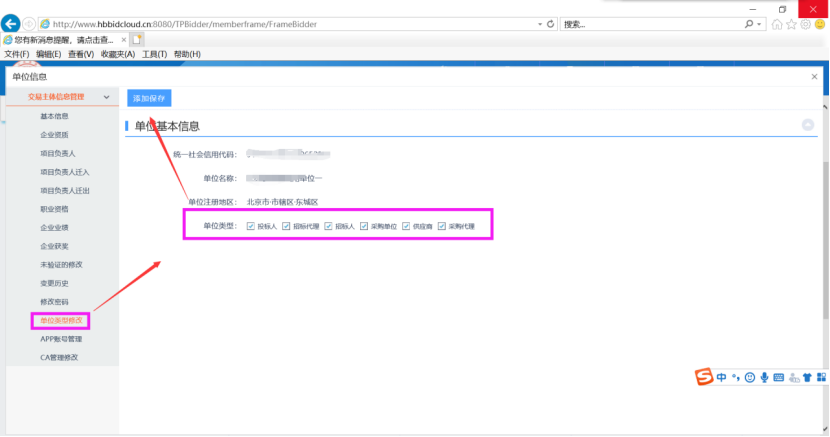Click the Sogou input method S icon
Screen dimensions: 830x437
(704, 377)
